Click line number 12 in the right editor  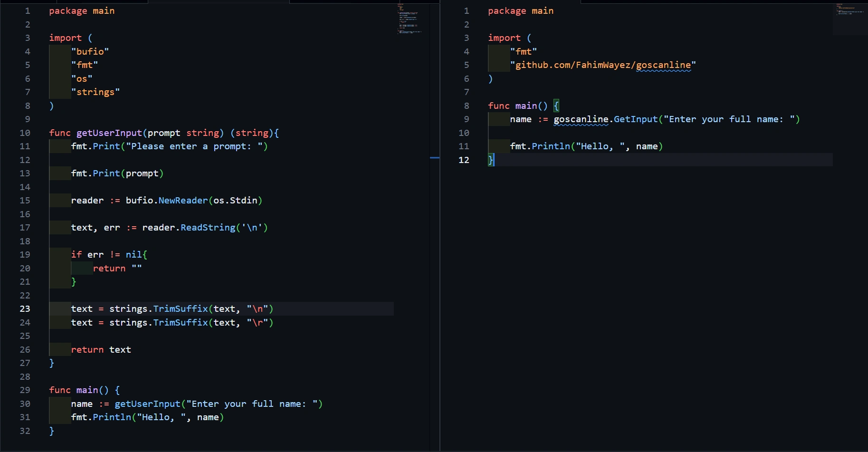point(463,160)
